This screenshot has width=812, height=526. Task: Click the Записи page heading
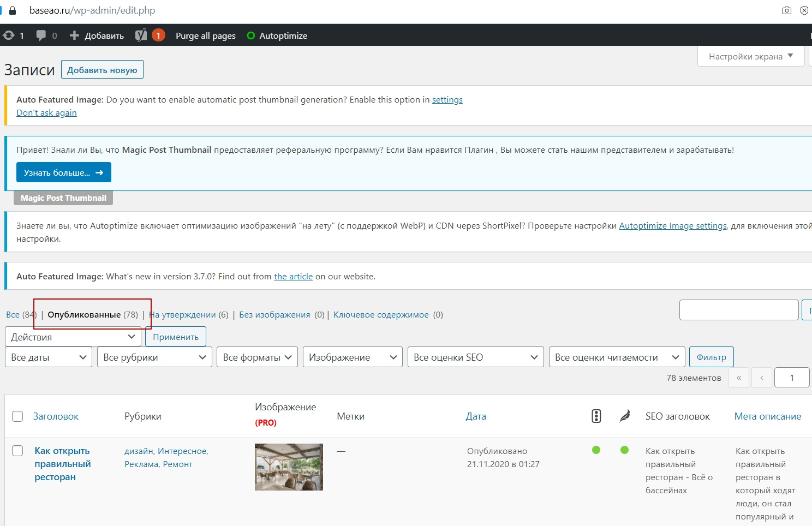click(29, 70)
